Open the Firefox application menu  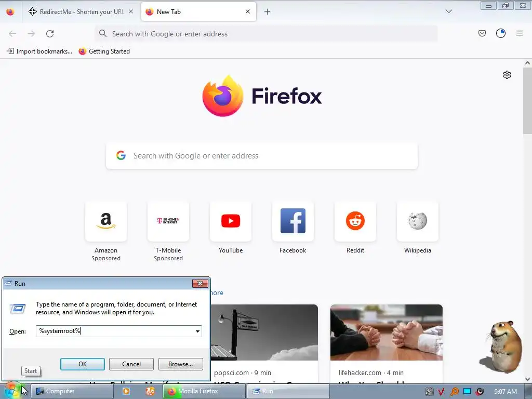pos(520,33)
